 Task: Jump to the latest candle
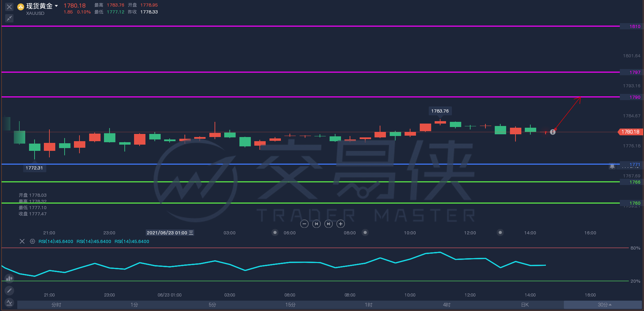(329, 224)
